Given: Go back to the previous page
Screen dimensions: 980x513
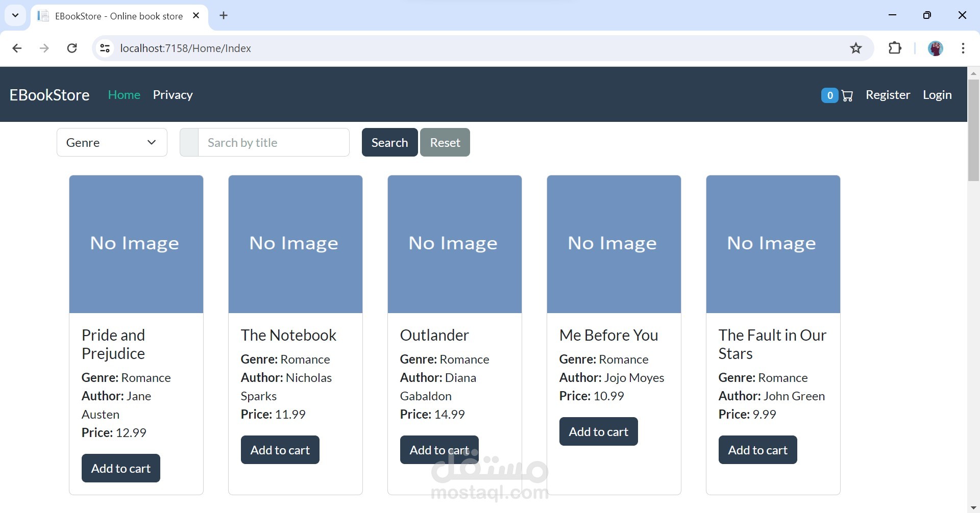Looking at the screenshot, I should (x=17, y=48).
